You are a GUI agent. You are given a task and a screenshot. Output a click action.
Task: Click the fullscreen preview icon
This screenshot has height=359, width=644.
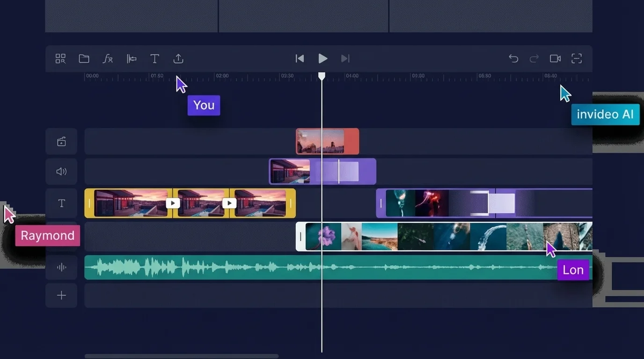[576, 58]
